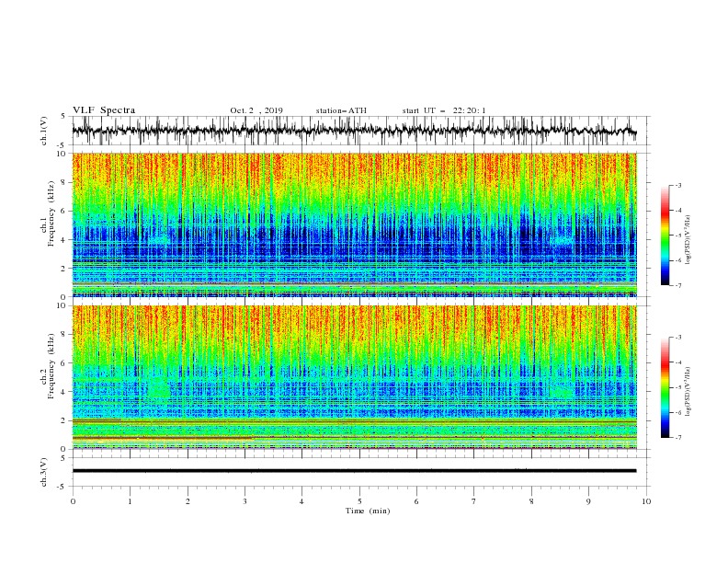Click the "10" tick on the ch.1 frequency axis
Viewport: 728px width, 563px height.
pos(62,154)
